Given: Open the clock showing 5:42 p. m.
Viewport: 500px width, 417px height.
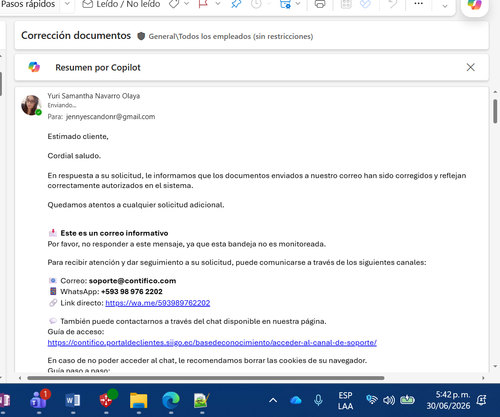Looking at the screenshot, I should click(x=448, y=400).
